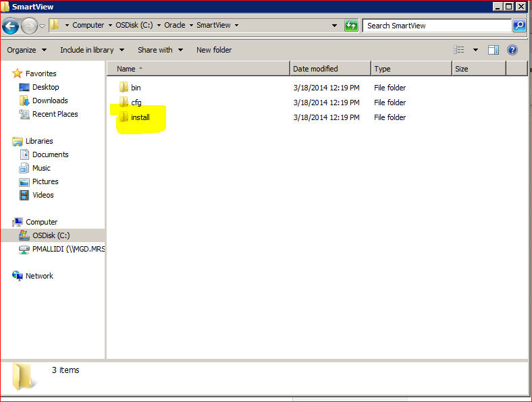This screenshot has height=402, width=532.
Task: Select the cfg folder
Action: [x=136, y=103]
